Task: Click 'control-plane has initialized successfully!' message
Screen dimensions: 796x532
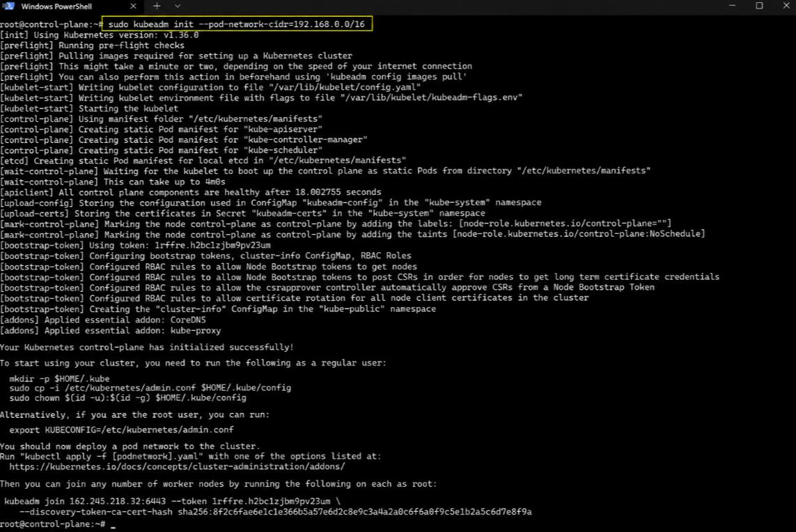Action: click(147, 347)
